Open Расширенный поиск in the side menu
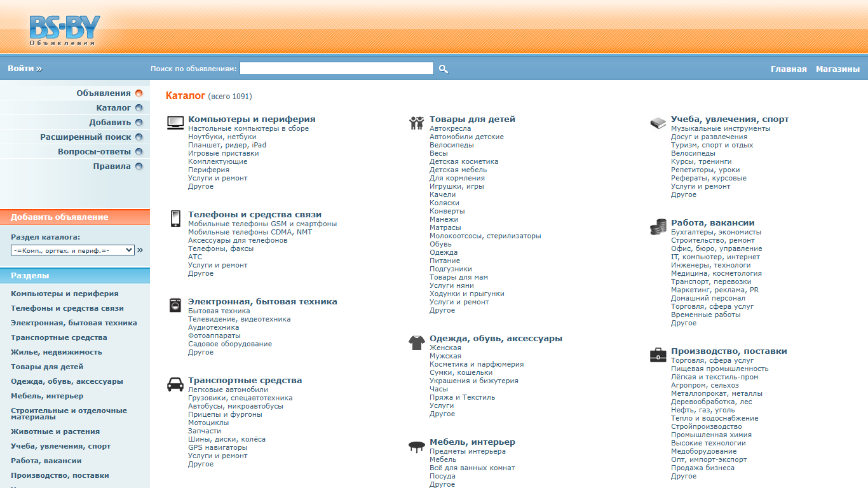 coord(86,137)
